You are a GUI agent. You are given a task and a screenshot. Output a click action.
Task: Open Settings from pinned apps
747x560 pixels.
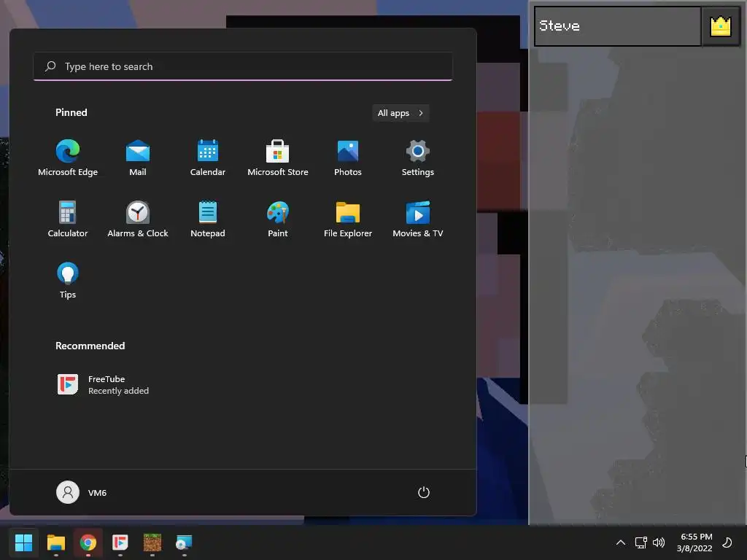(x=418, y=158)
